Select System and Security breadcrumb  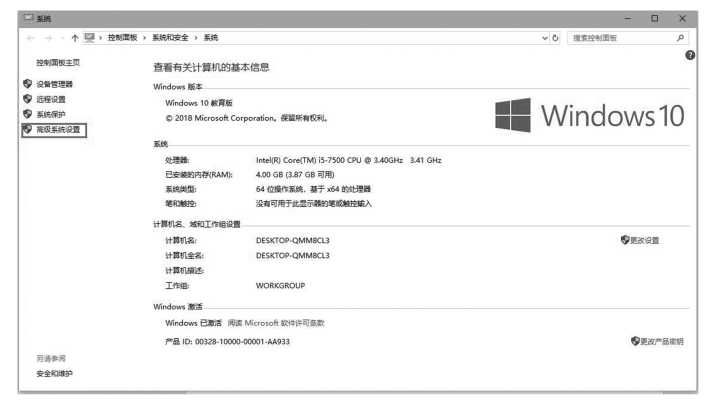click(170, 38)
